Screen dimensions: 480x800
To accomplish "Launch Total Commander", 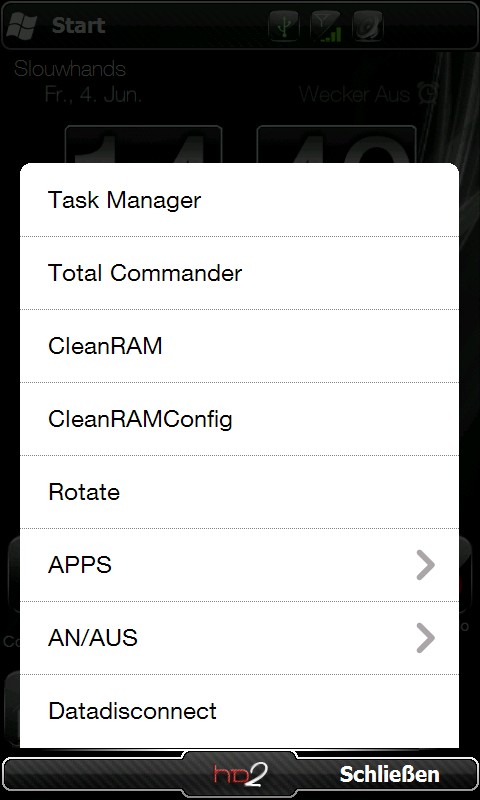I will coord(239,273).
